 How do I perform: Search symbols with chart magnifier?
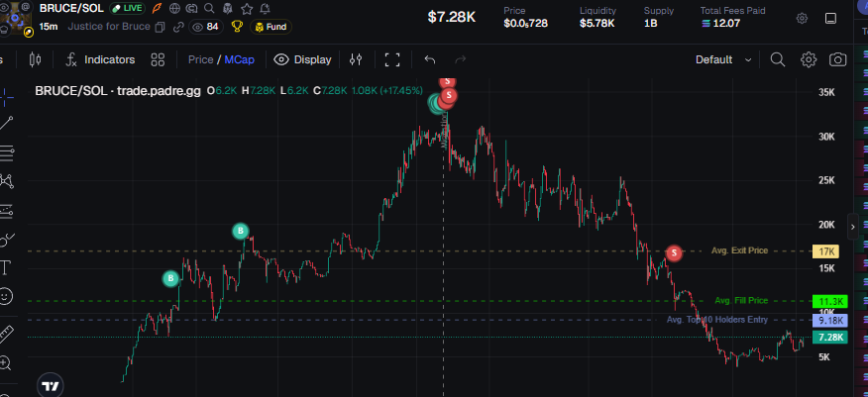pos(778,59)
